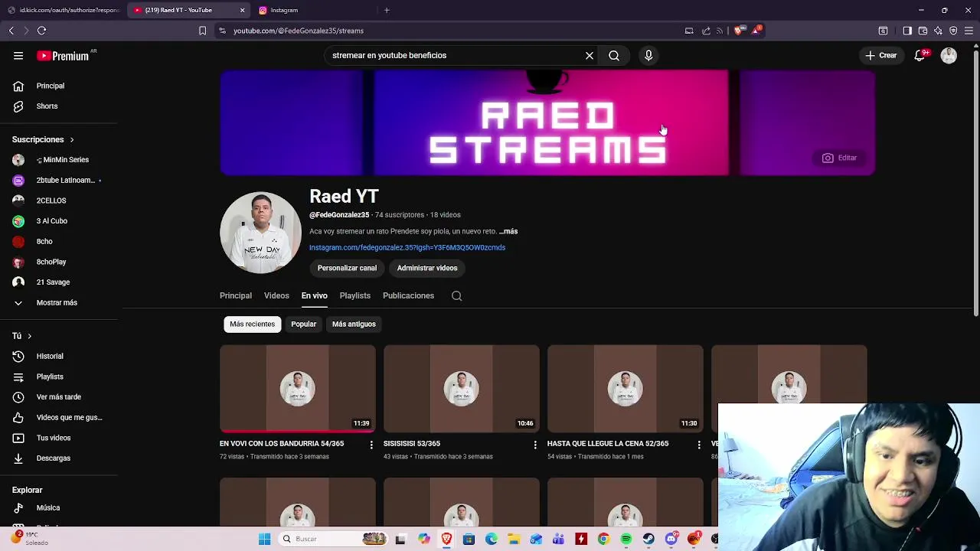Image resolution: width=980 pixels, height=551 pixels.
Task: Switch to the Videos channel tab
Action: 276,295
